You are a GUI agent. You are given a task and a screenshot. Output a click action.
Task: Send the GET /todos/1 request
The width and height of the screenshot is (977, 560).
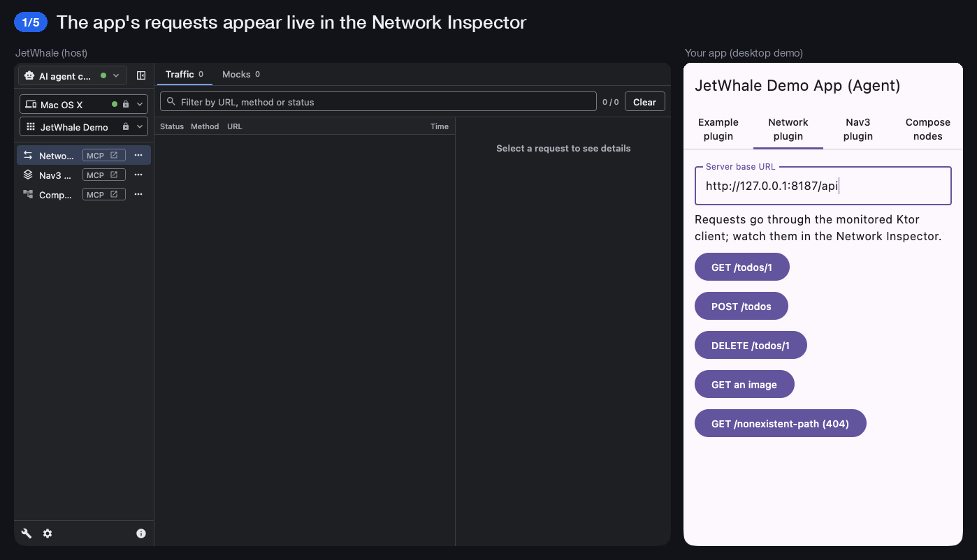coord(742,267)
